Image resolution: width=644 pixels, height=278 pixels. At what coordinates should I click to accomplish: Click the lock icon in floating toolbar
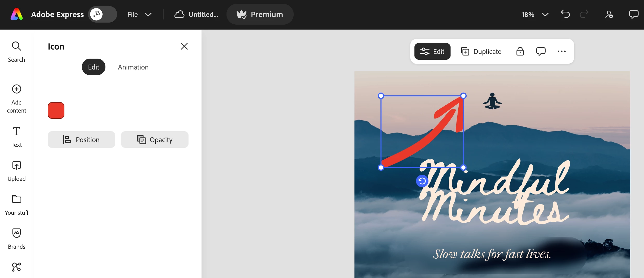point(520,51)
